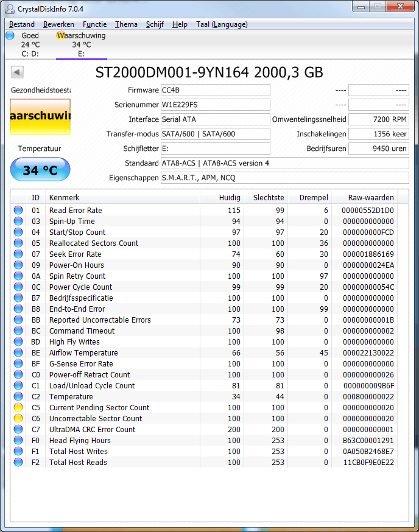Click status orb of Airflow Temperature row
The height and width of the screenshot is (532, 419).
click(x=18, y=353)
